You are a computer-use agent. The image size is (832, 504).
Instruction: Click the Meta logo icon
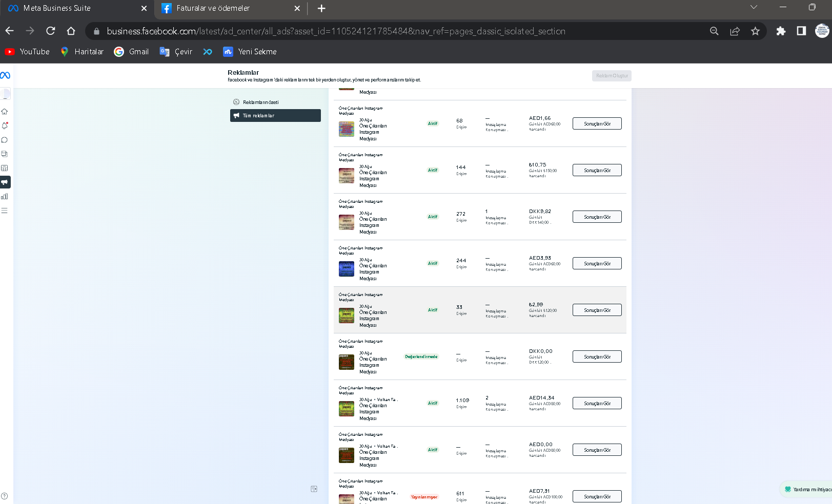[5, 75]
